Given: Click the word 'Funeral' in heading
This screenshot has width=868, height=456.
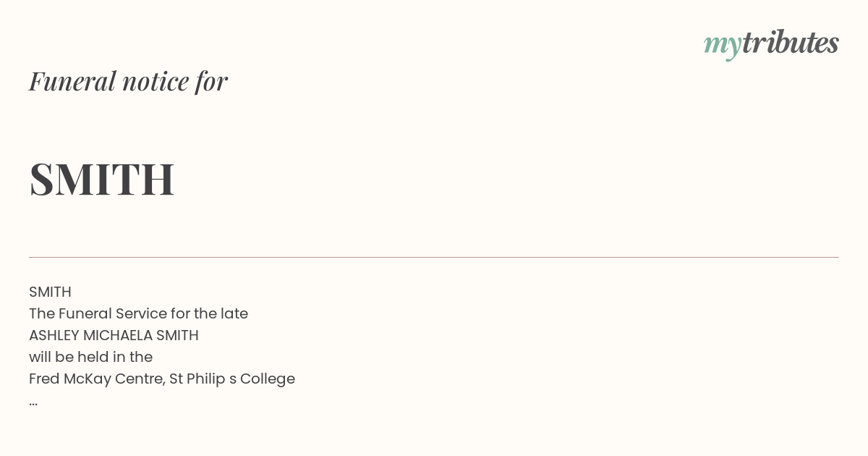Looking at the screenshot, I should click(72, 81).
